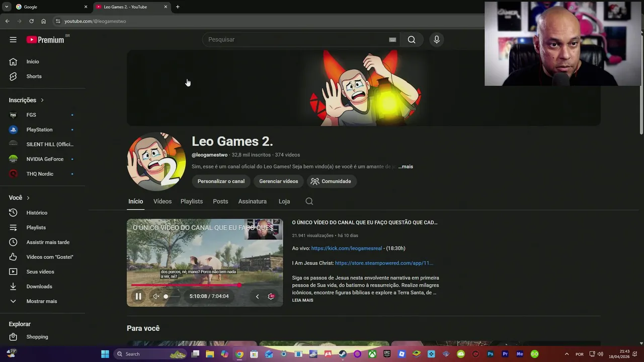Image resolution: width=644 pixels, height=362 pixels.
Task: Switch to the Playlists channel tab
Action: [x=192, y=201]
